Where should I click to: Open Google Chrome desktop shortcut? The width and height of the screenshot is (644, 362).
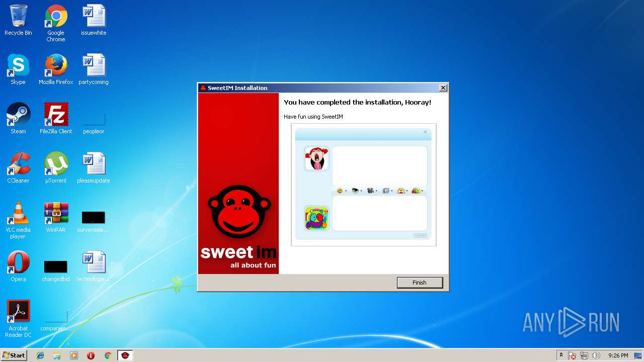point(56,23)
